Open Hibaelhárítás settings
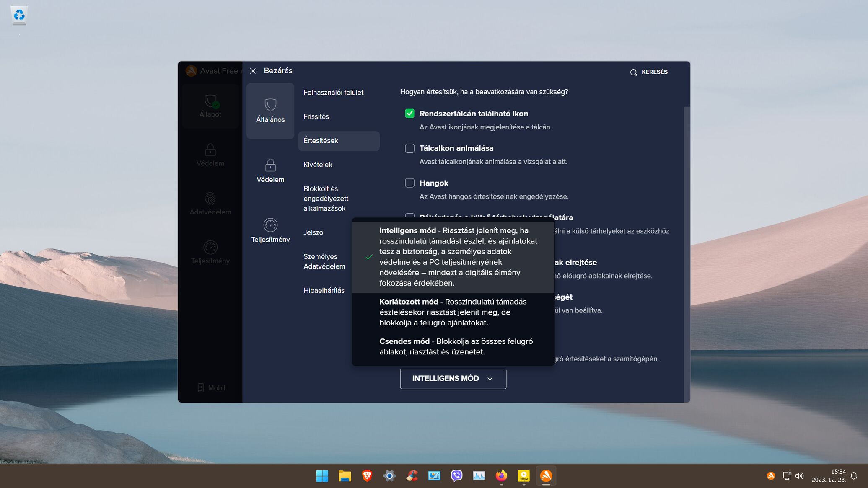 point(324,290)
